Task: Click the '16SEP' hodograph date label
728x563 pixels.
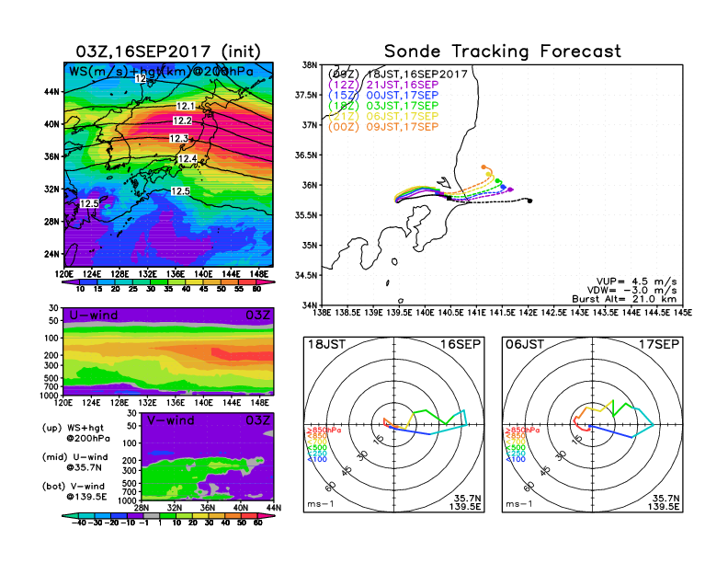Action: pyautogui.click(x=461, y=344)
